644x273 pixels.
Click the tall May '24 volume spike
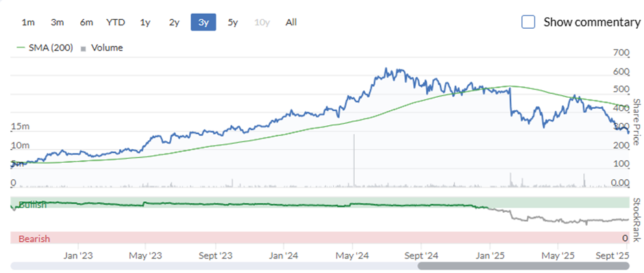coord(354,160)
